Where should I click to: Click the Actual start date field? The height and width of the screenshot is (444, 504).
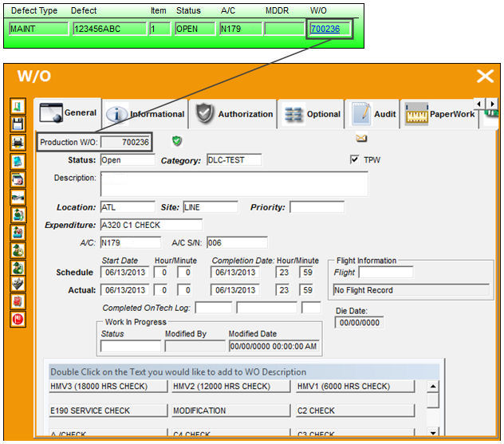tap(124, 290)
